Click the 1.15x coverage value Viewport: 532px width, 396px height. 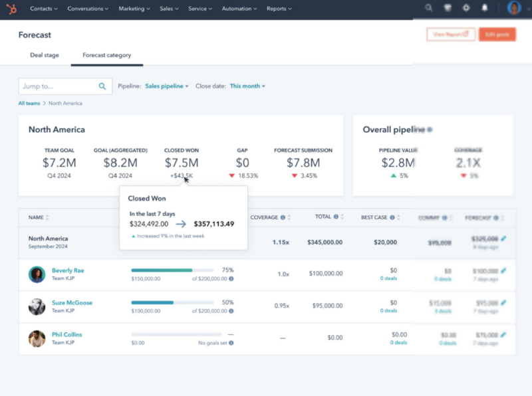[x=281, y=243]
